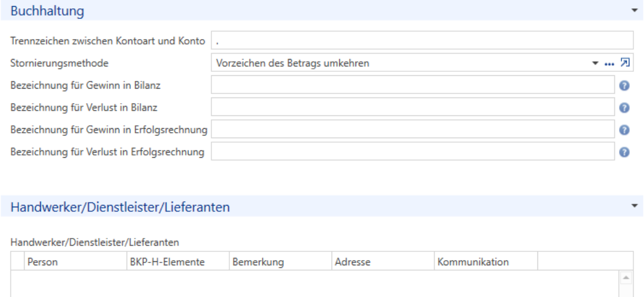Click the Stornierungsmethode label
The width and height of the screenshot is (644, 297).
60,63
